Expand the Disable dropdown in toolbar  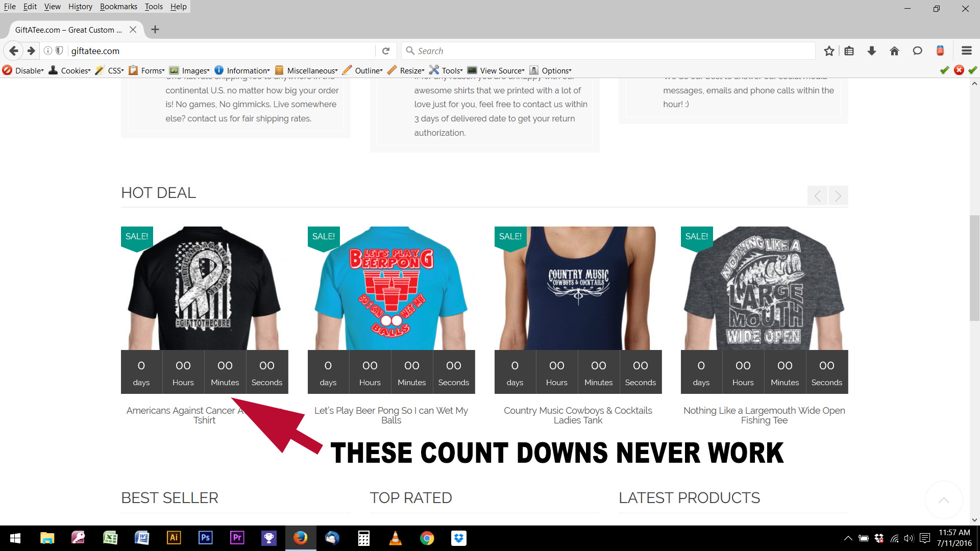(x=29, y=70)
